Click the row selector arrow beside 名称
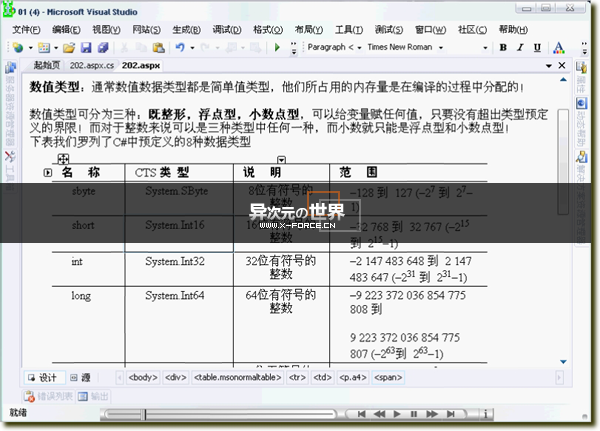Viewport: 600px width, 431px height. pyautogui.click(x=47, y=173)
